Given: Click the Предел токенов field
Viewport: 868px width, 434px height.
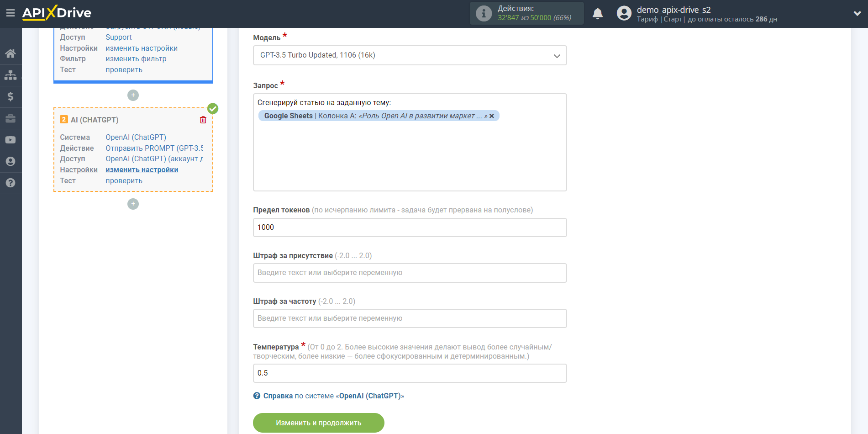Looking at the screenshot, I should pos(410,228).
